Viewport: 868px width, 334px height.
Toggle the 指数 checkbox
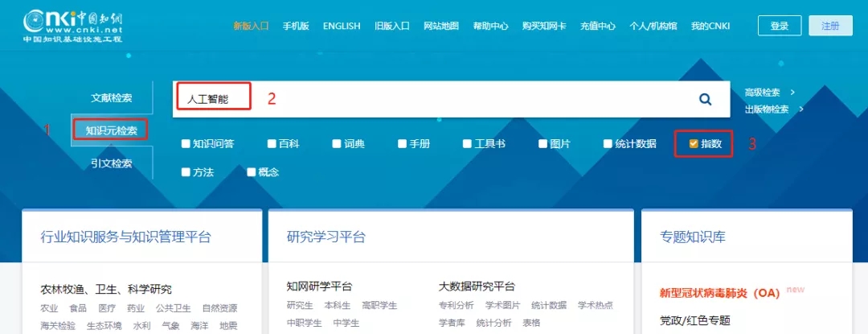point(694,144)
